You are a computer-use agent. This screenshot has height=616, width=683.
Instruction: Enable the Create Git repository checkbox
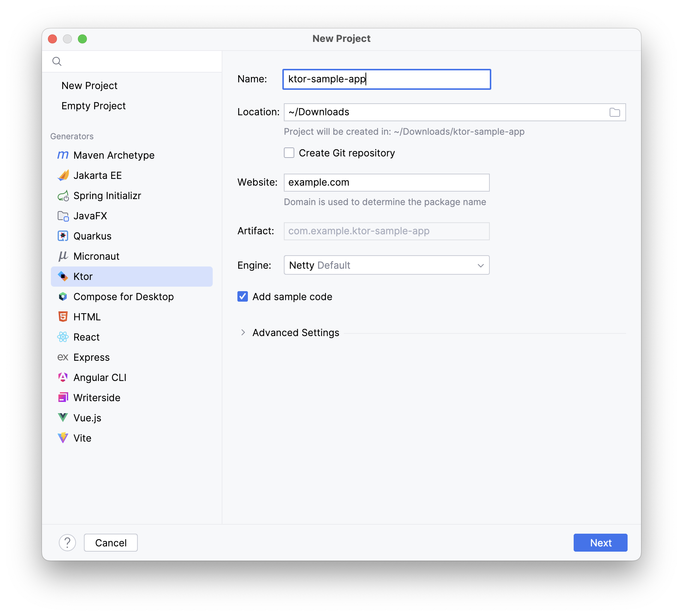point(289,153)
